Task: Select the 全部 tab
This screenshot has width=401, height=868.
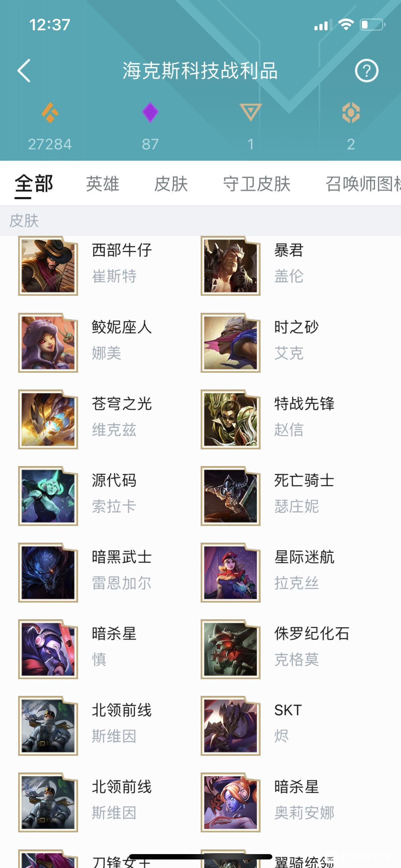Action: click(x=34, y=184)
